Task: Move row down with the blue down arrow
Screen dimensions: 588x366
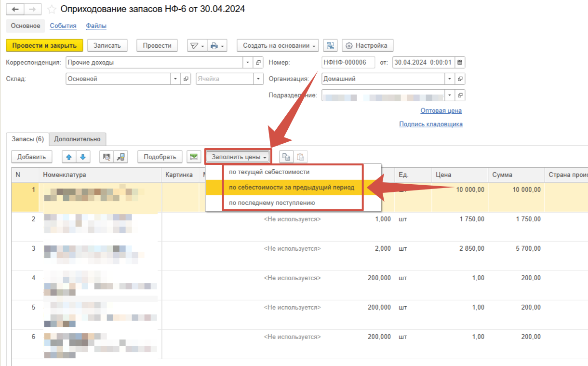Action: point(82,157)
